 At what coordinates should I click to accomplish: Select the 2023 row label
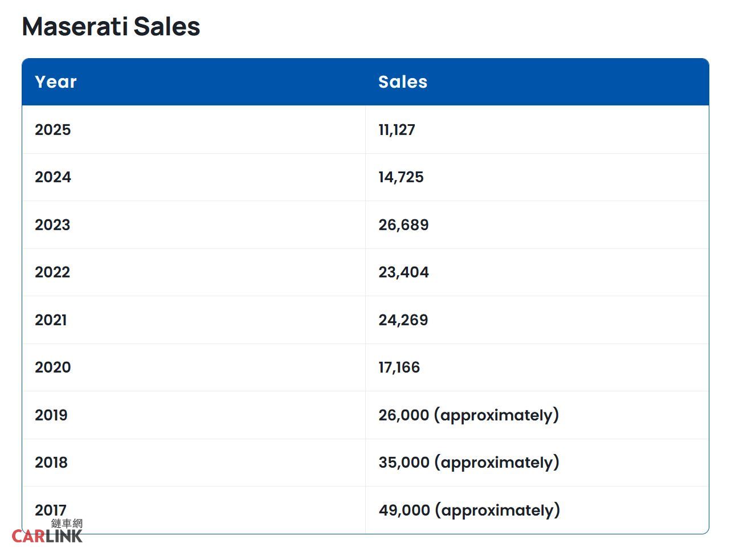pos(52,225)
